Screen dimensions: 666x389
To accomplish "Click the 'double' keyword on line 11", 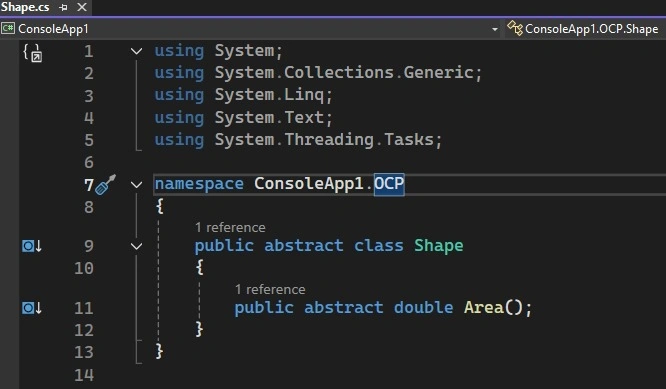I will point(423,307).
